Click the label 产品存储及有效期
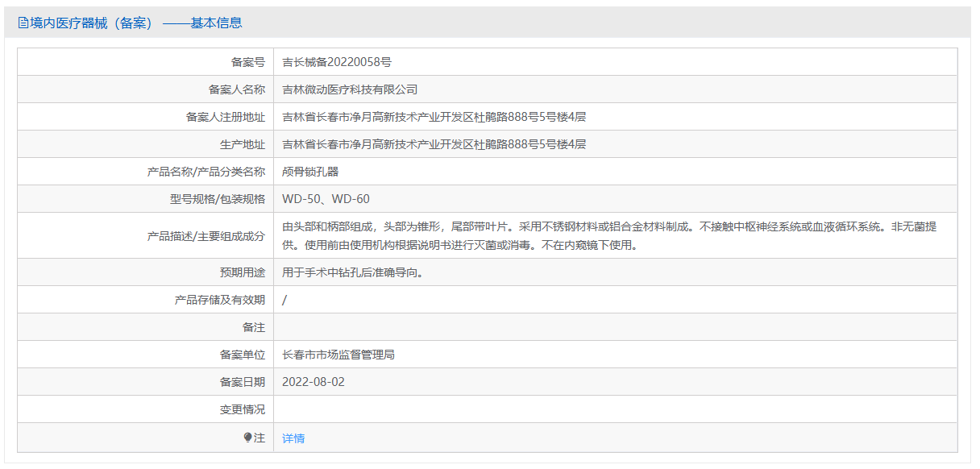 (220, 300)
